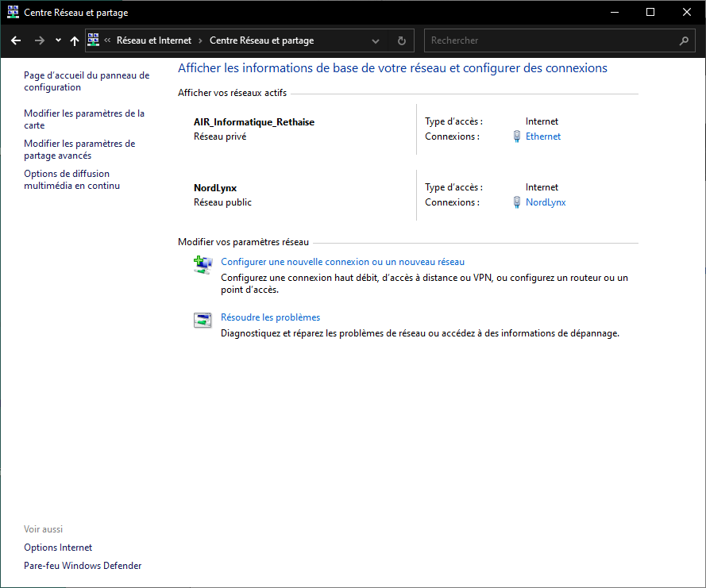This screenshot has width=706, height=588.
Task: Refresh the Centre Réseau et partage page
Action: tap(402, 40)
